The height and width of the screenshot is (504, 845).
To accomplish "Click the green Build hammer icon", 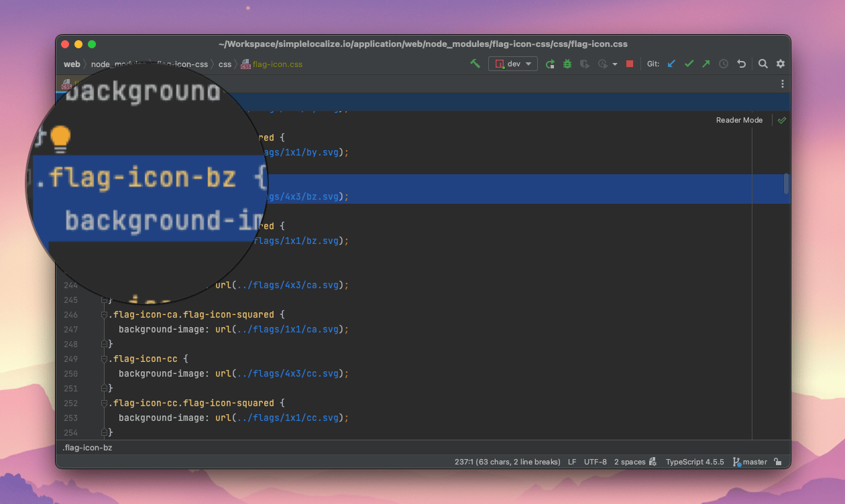I will coord(475,64).
